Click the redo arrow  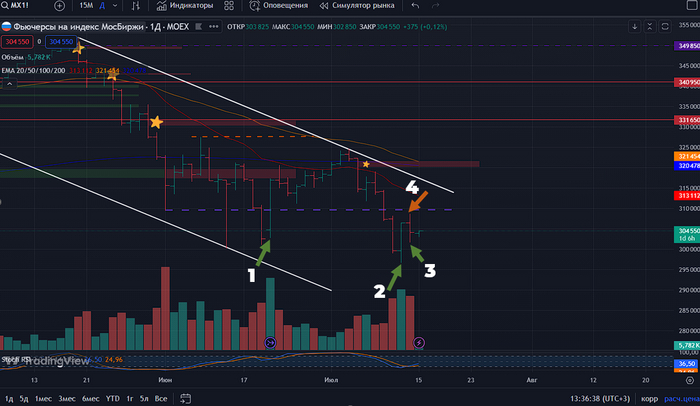(435, 5)
